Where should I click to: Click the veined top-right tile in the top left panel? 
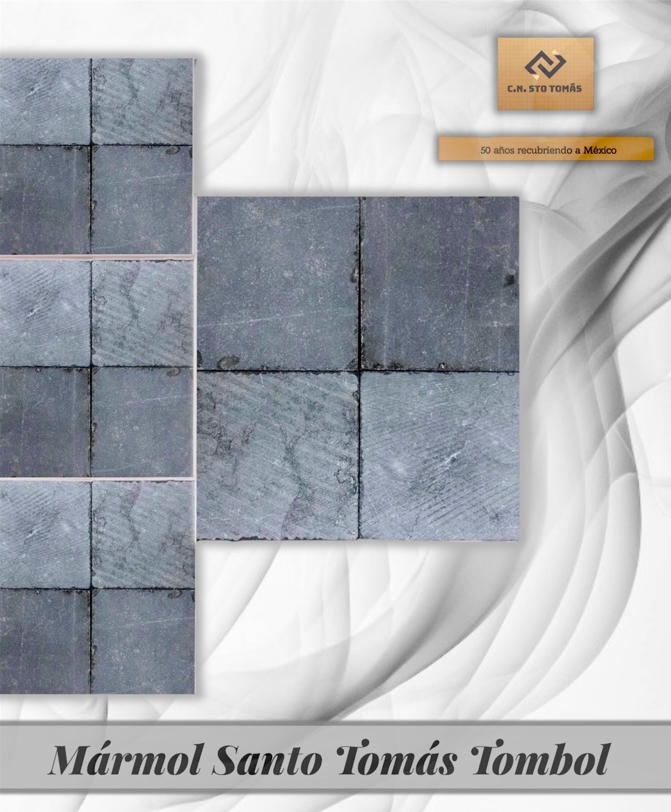click(x=142, y=101)
